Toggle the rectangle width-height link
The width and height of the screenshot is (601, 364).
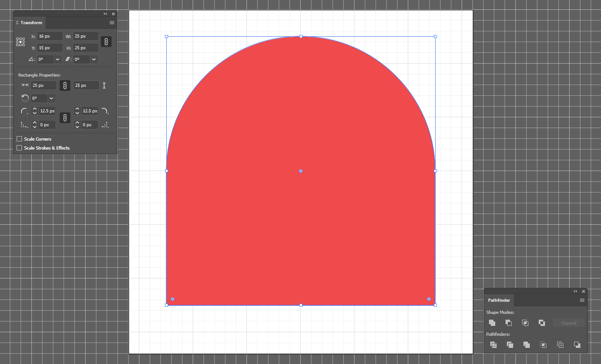point(65,85)
